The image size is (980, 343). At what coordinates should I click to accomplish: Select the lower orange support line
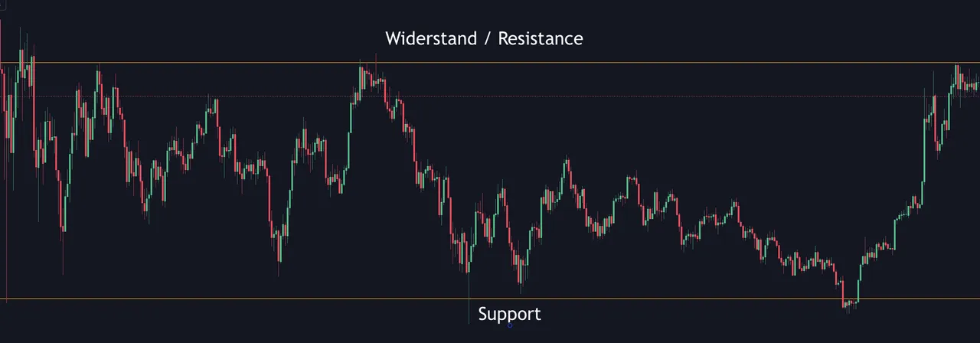coord(490,299)
